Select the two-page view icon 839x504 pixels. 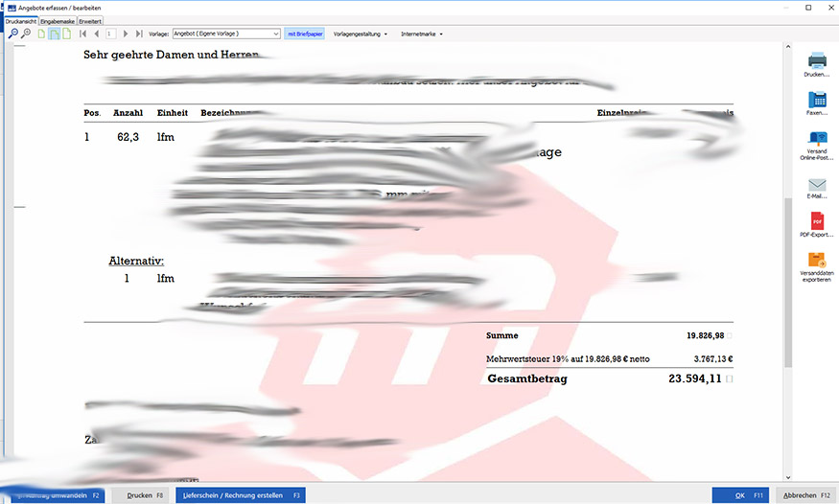point(54,34)
